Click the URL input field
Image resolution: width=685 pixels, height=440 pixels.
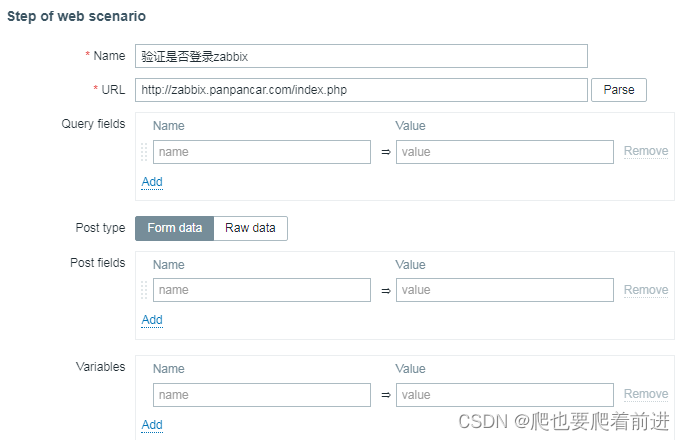pyautogui.click(x=361, y=90)
